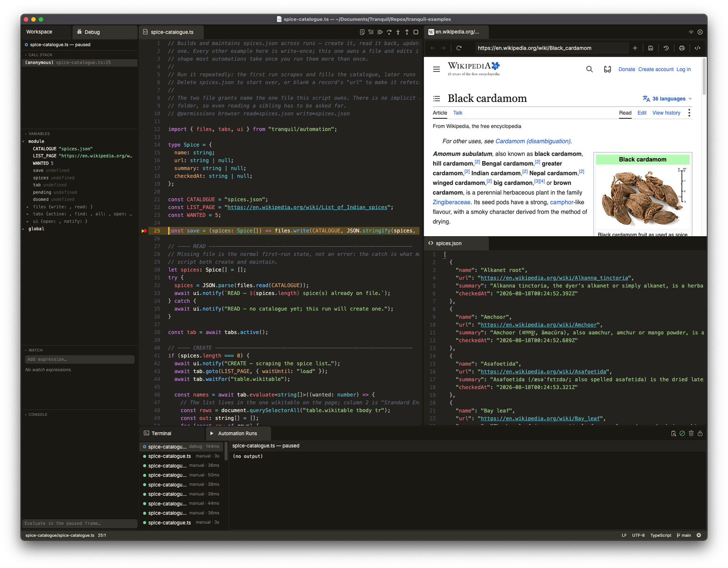This screenshot has height=568, width=728.
Task: Expand the files variable entry
Action: pyautogui.click(x=28, y=207)
